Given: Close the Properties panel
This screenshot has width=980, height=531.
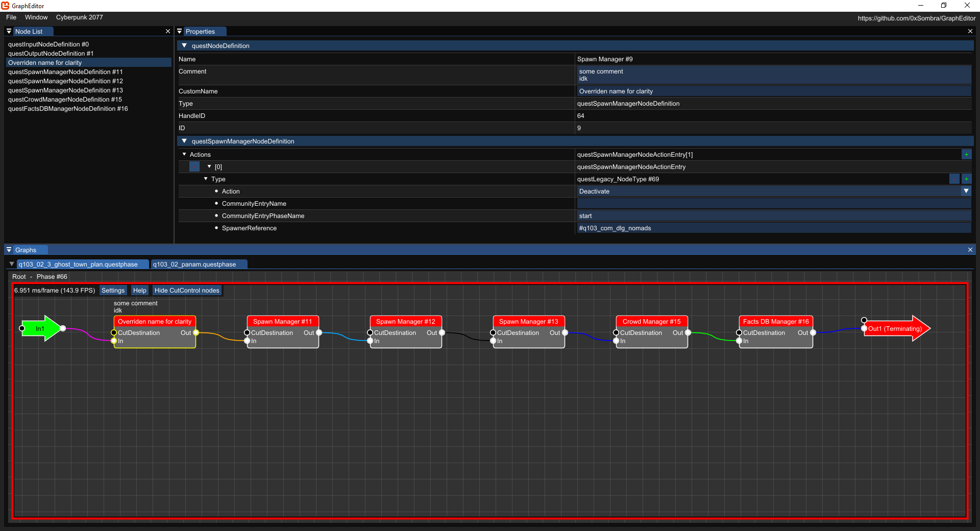Looking at the screenshot, I should click(x=970, y=31).
